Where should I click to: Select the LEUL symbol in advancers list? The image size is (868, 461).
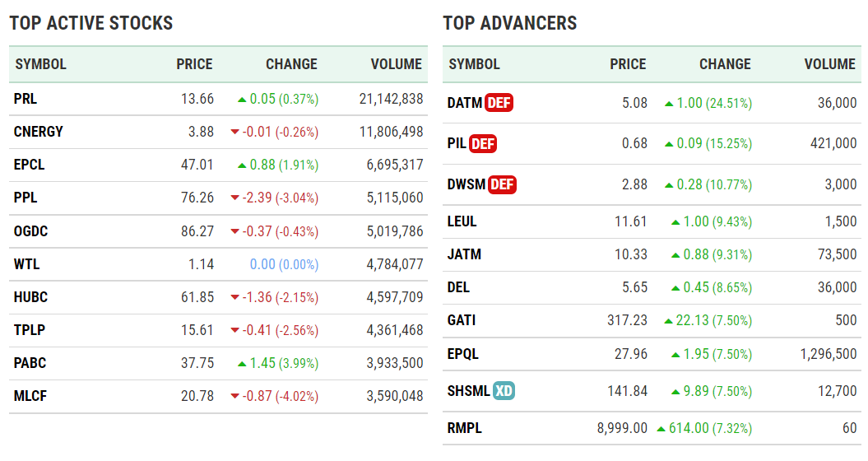point(462,221)
